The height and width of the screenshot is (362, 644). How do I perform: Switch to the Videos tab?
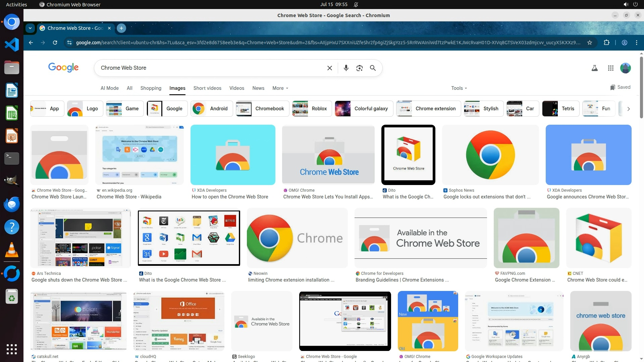[x=236, y=88]
